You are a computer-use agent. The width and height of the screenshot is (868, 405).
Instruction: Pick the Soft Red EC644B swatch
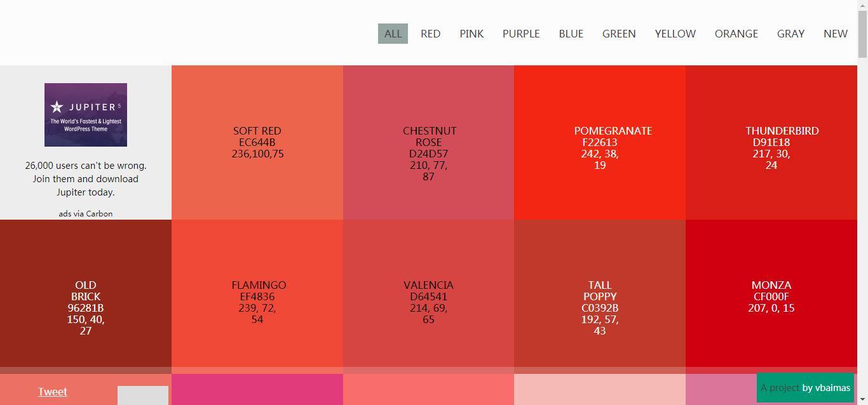257,142
